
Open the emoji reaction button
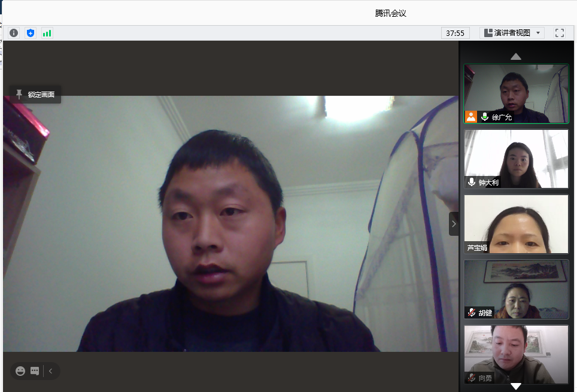(20, 371)
